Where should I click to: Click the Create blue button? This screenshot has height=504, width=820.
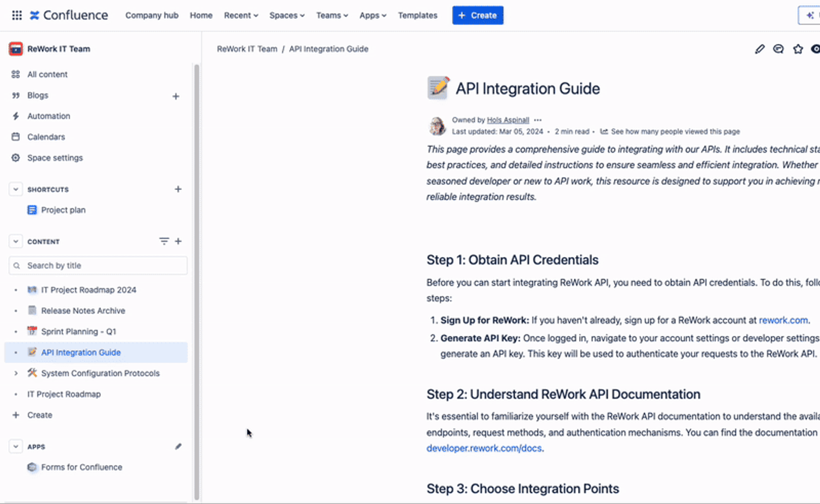coord(478,15)
